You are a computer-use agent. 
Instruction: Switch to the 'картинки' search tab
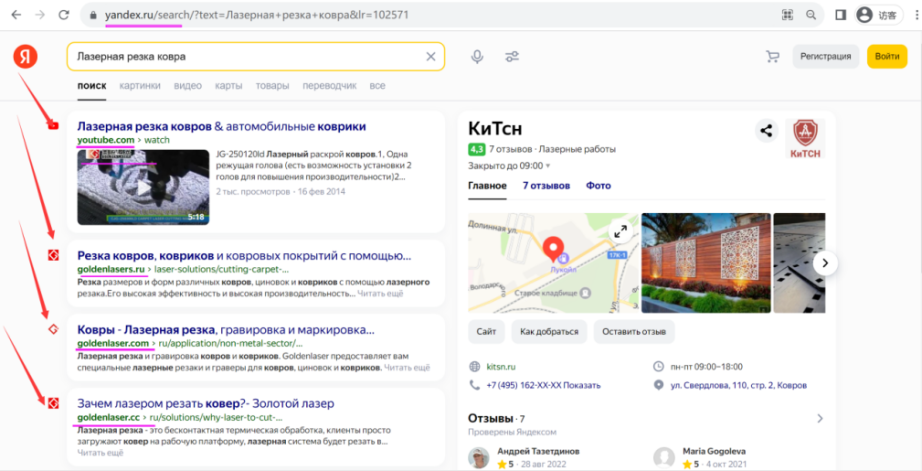click(140, 86)
